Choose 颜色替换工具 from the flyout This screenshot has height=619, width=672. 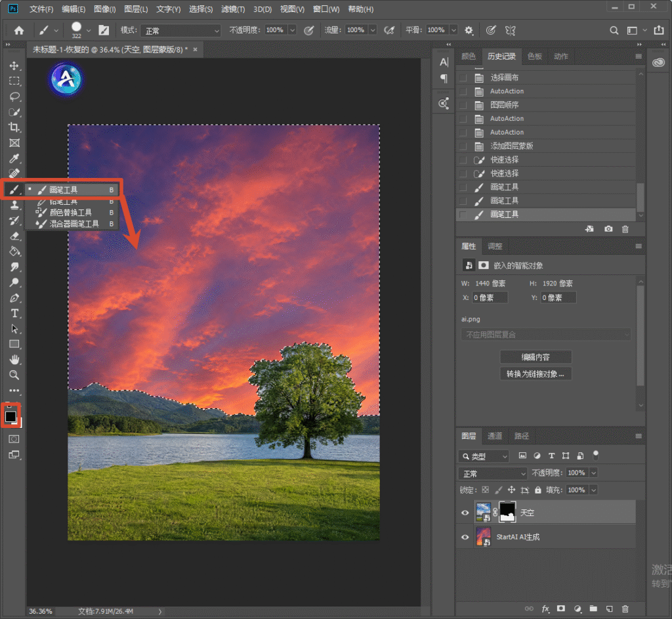tap(72, 213)
